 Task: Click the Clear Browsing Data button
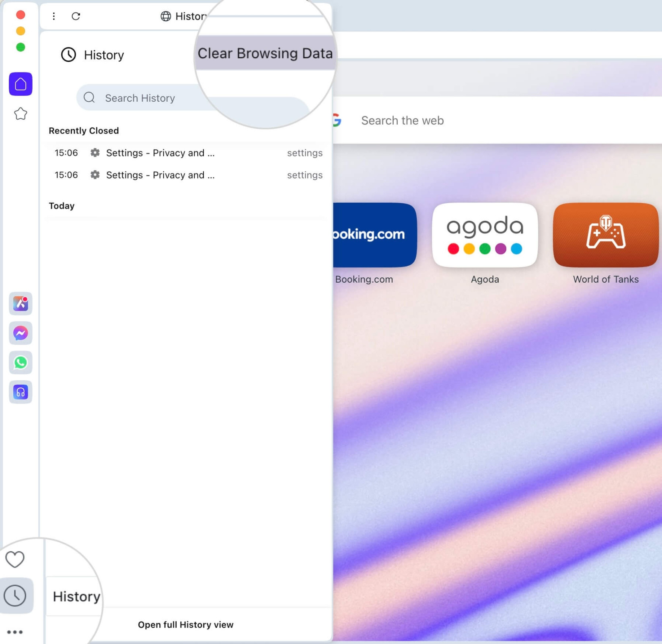[x=265, y=53]
